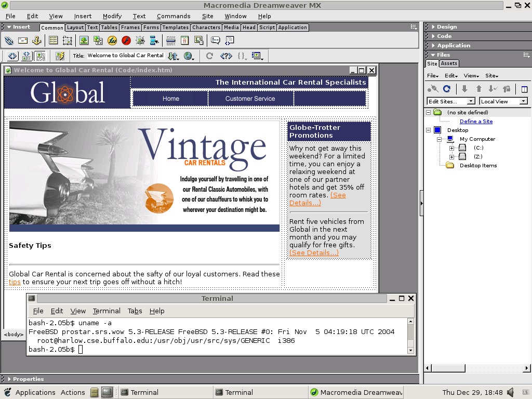Insert a Rollover Image

(140, 41)
